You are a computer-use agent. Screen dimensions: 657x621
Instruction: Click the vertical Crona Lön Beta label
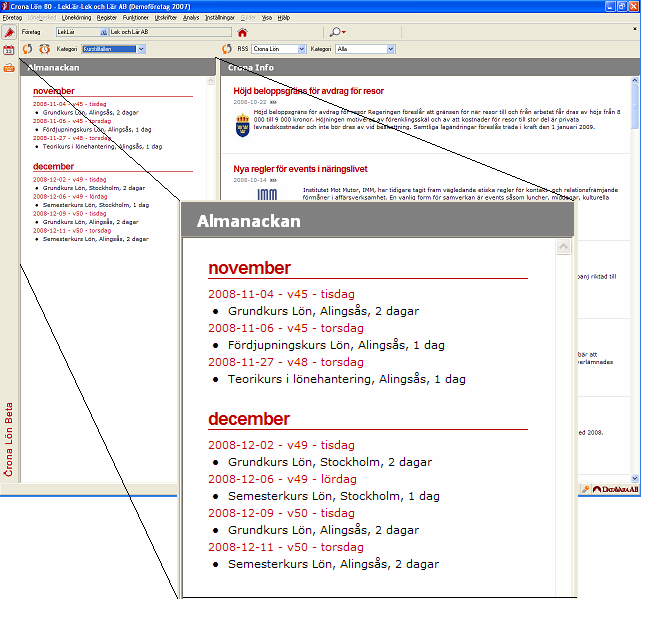[8, 440]
